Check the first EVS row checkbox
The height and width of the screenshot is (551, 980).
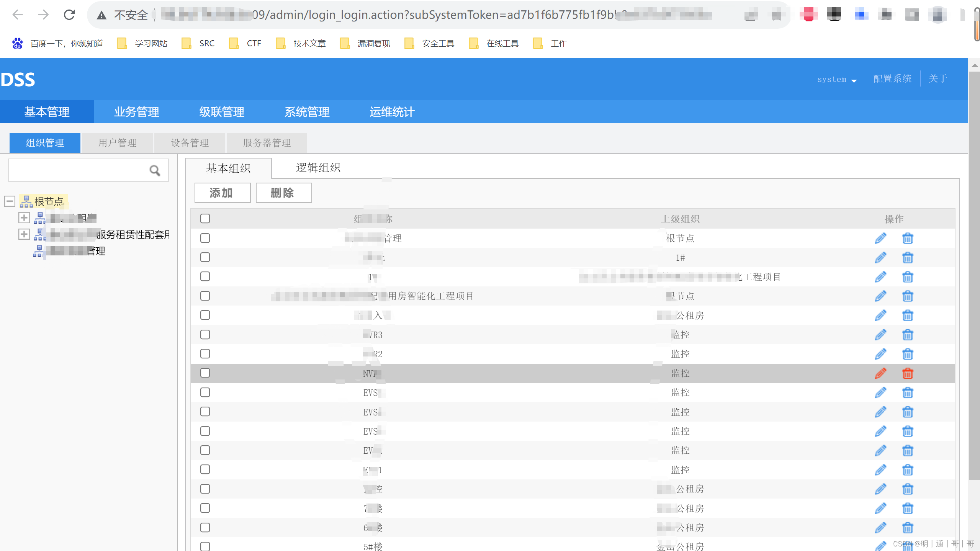coord(205,392)
